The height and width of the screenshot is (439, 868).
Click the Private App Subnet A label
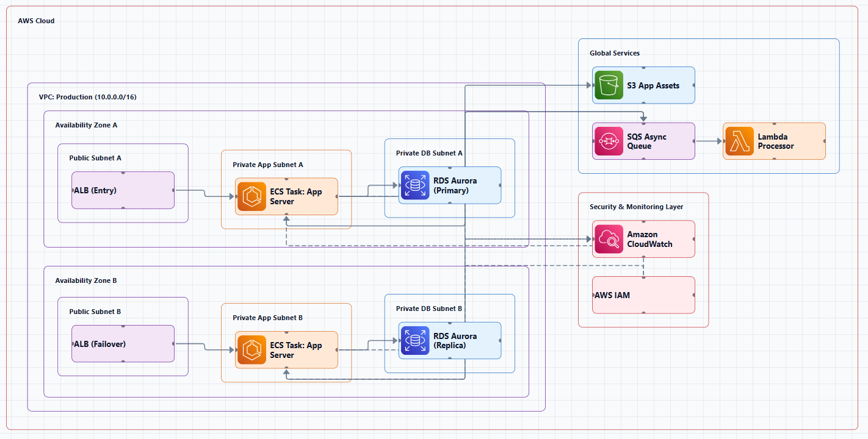[x=268, y=165]
